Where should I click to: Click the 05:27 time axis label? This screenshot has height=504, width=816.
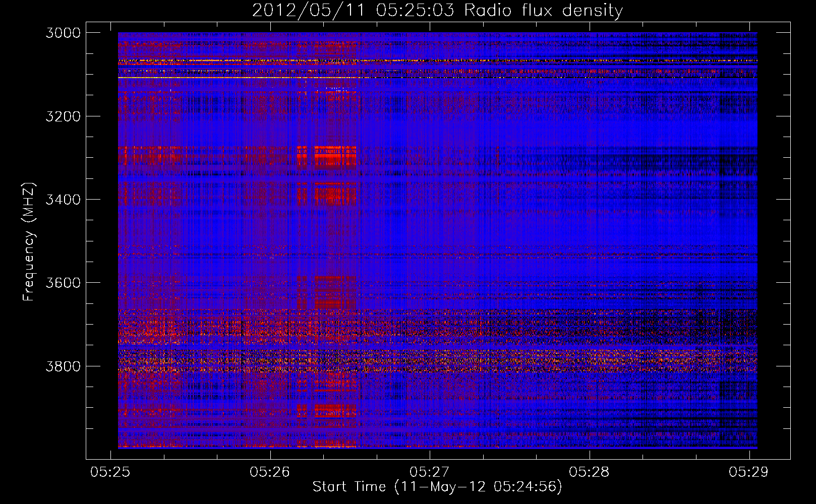click(429, 472)
